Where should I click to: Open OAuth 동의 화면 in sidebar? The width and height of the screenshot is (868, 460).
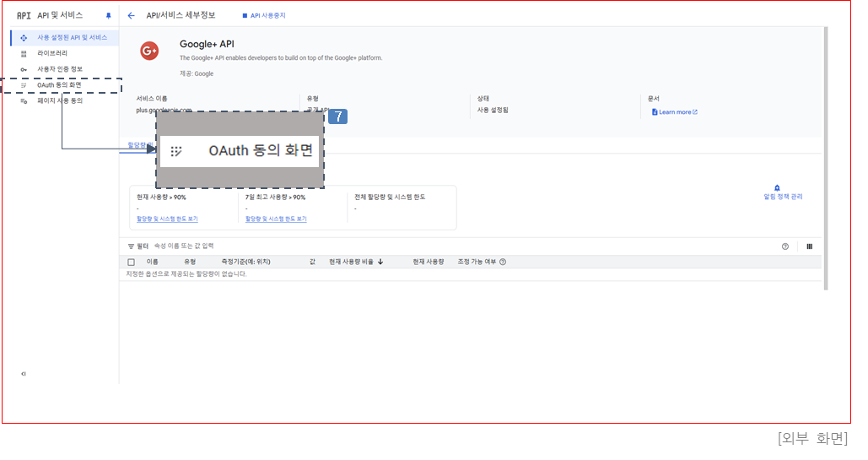click(59, 84)
